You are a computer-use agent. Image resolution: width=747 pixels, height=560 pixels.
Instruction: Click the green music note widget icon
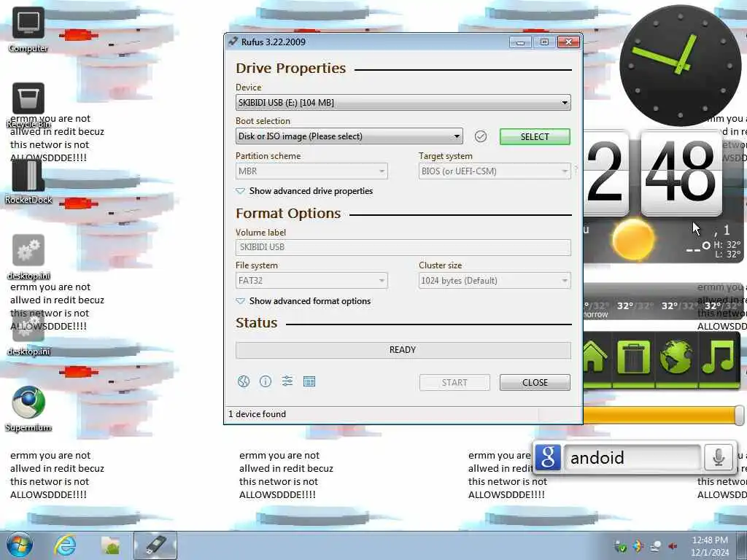[x=719, y=357]
